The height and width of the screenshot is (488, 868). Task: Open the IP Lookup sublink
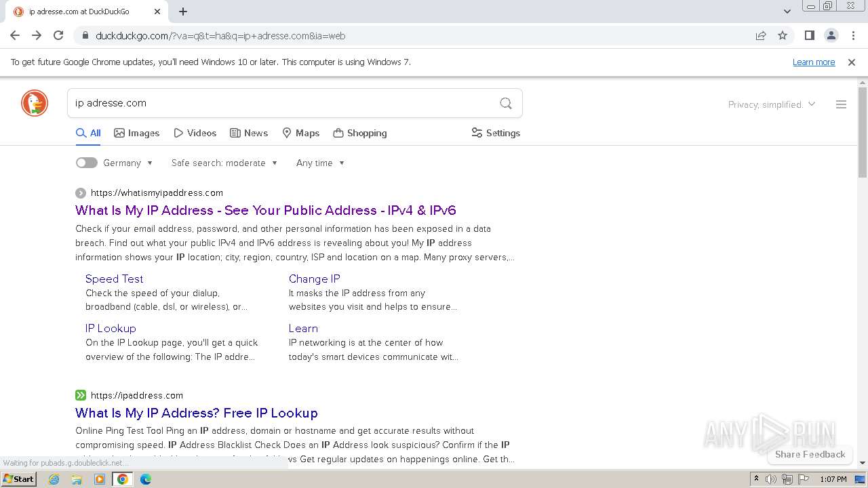coord(111,328)
